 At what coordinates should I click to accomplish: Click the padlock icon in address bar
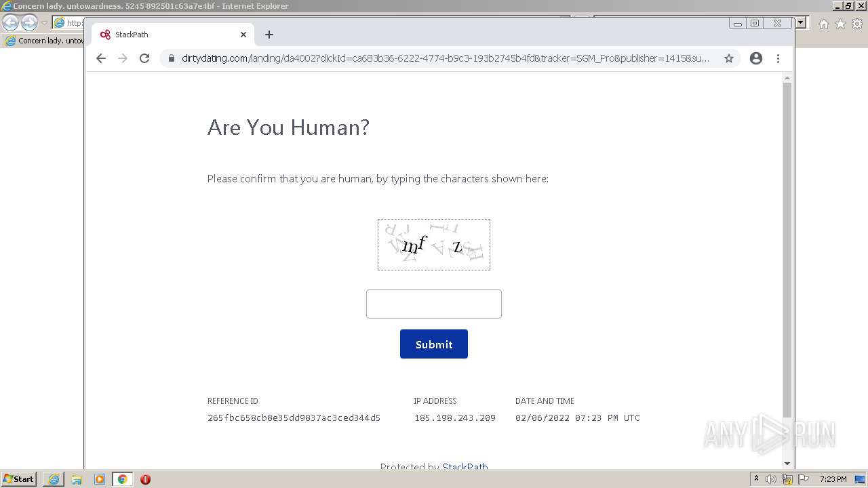coord(171,58)
